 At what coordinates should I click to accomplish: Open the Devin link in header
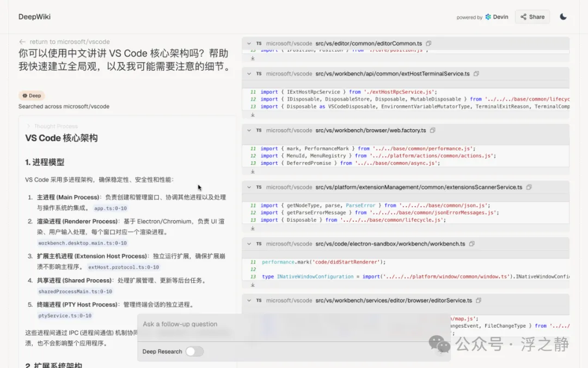coord(497,17)
